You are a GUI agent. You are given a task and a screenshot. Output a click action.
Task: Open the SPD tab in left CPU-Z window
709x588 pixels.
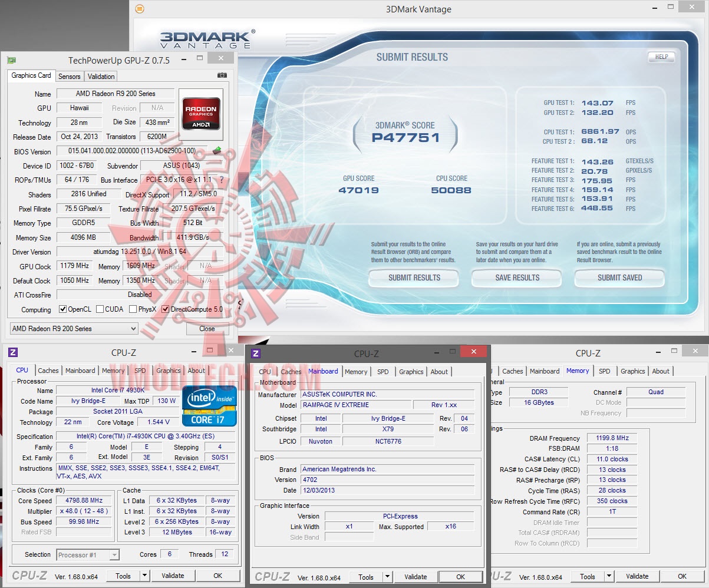(x=140, y=371)
